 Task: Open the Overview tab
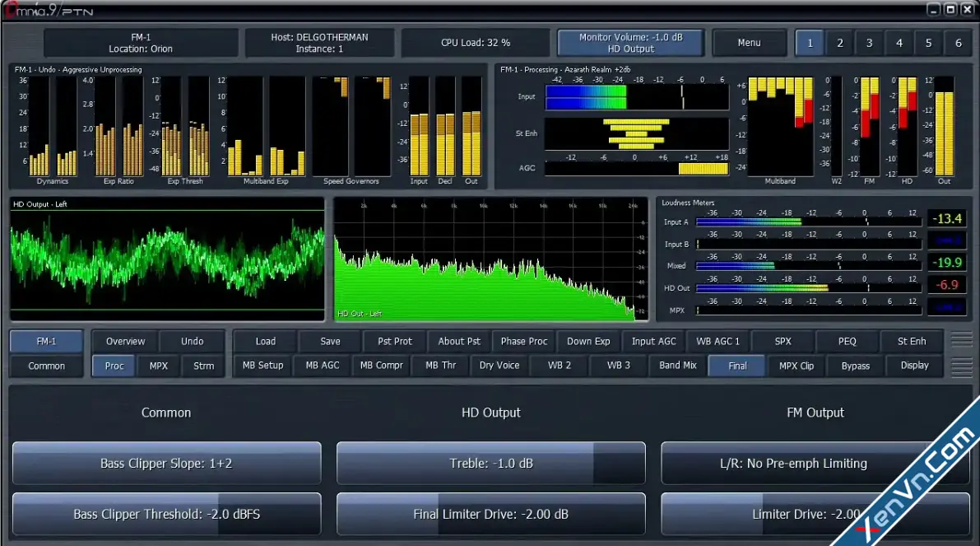coord(125,341)
